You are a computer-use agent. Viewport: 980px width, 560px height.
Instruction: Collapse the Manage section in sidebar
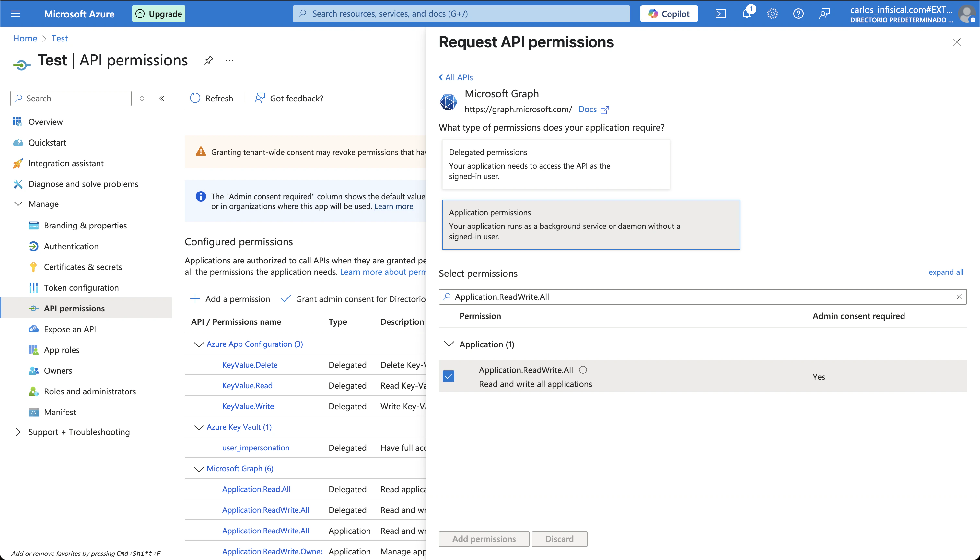pyautogui.click(x=18, y=204)
